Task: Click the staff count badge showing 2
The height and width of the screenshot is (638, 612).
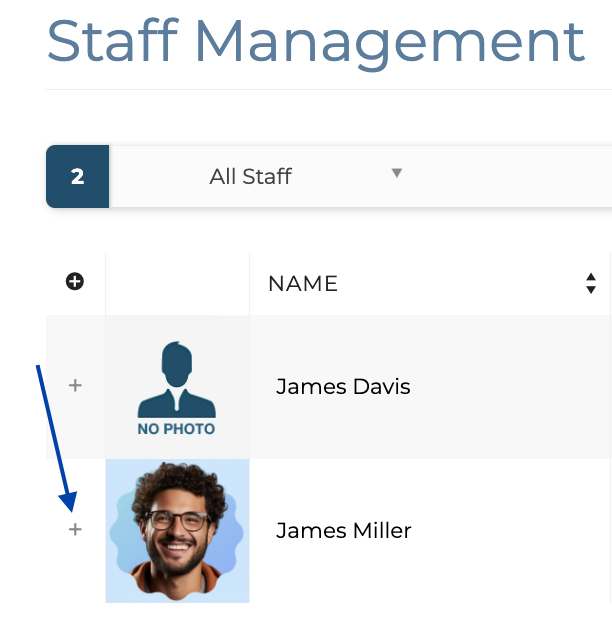Action: click(x=77, y=177)
